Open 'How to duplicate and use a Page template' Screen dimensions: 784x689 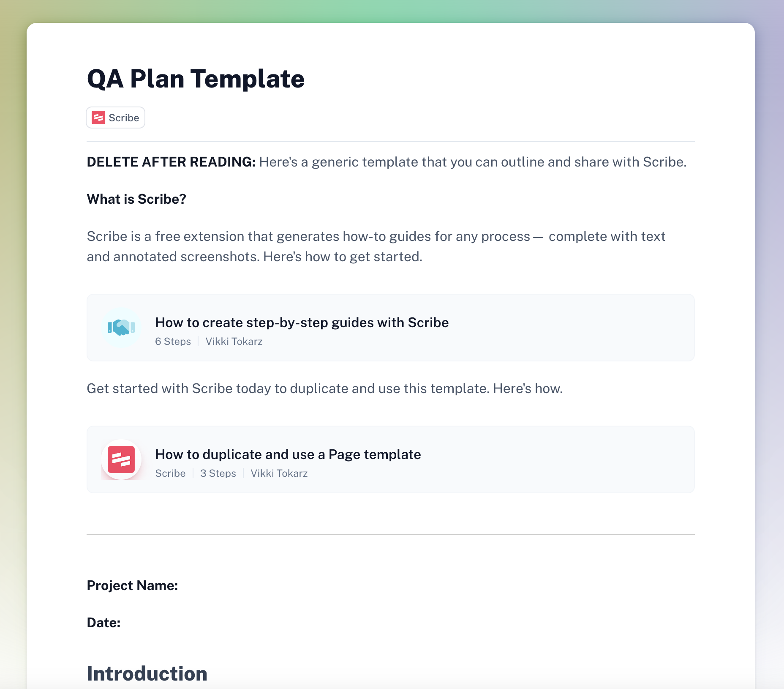tap(288, 454)
